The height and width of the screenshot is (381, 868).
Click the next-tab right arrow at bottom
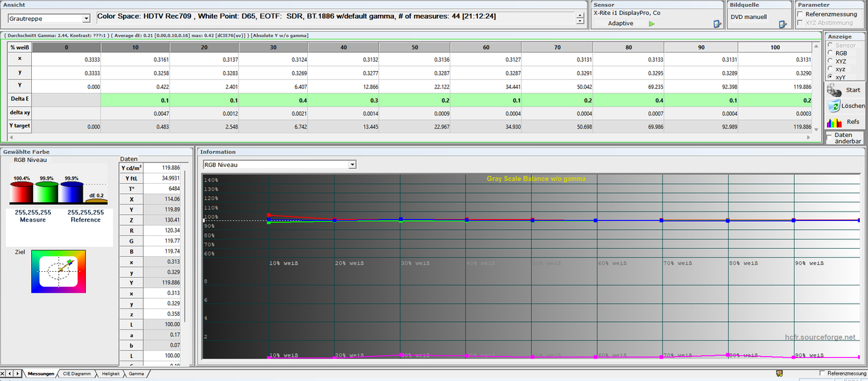18,374
